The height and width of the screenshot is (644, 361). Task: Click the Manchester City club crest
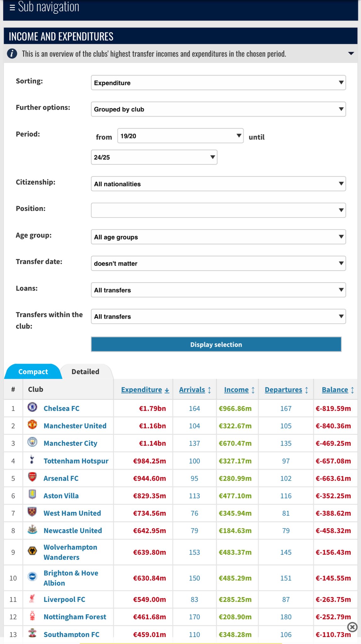(32, 442)
